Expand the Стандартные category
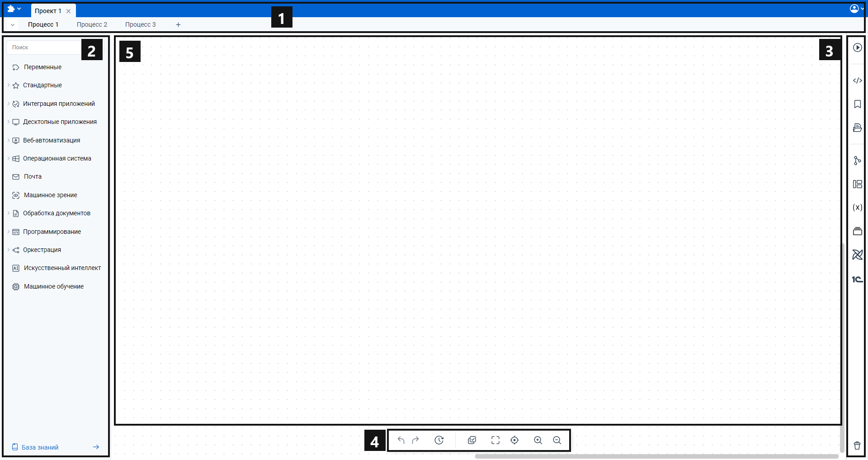The width and height of the screenshot is (868, 460). click(x=9, y=85)
